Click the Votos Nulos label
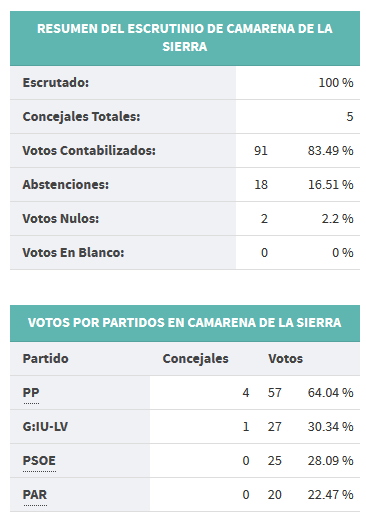The image size is (366, 524). [61, 219]
